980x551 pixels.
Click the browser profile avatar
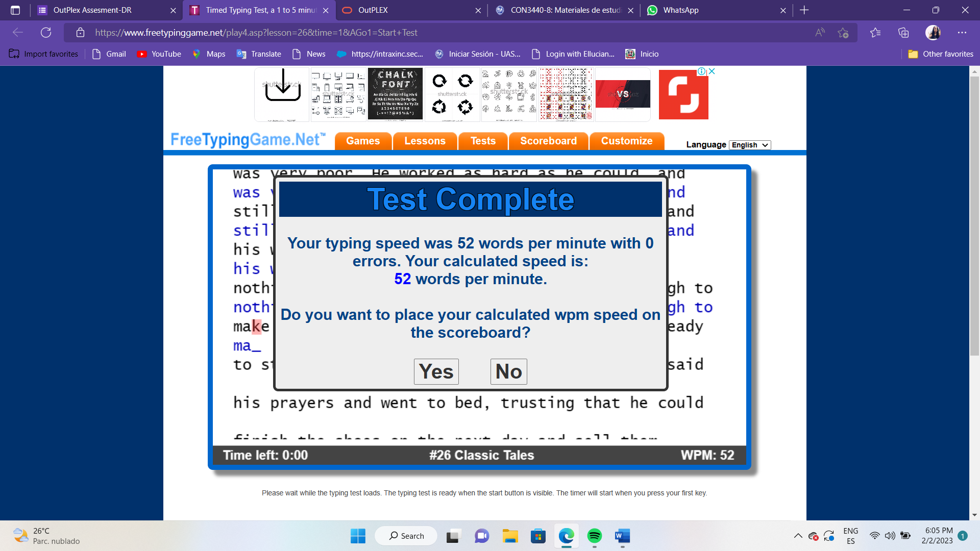tap(933, 33)
